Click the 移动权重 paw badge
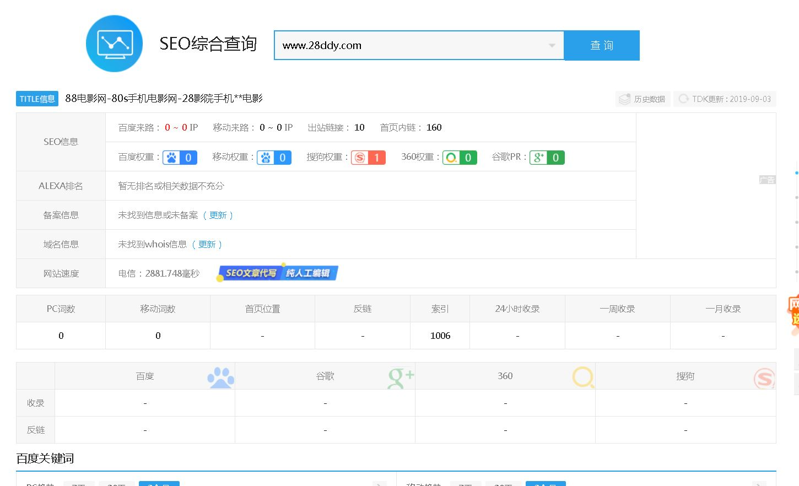 pos(274,157)
